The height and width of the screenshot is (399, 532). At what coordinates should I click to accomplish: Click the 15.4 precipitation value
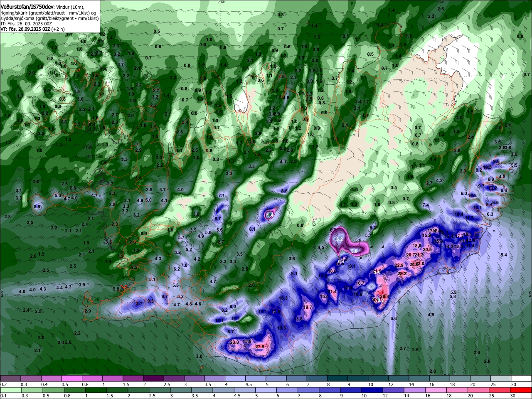[324, 296]
